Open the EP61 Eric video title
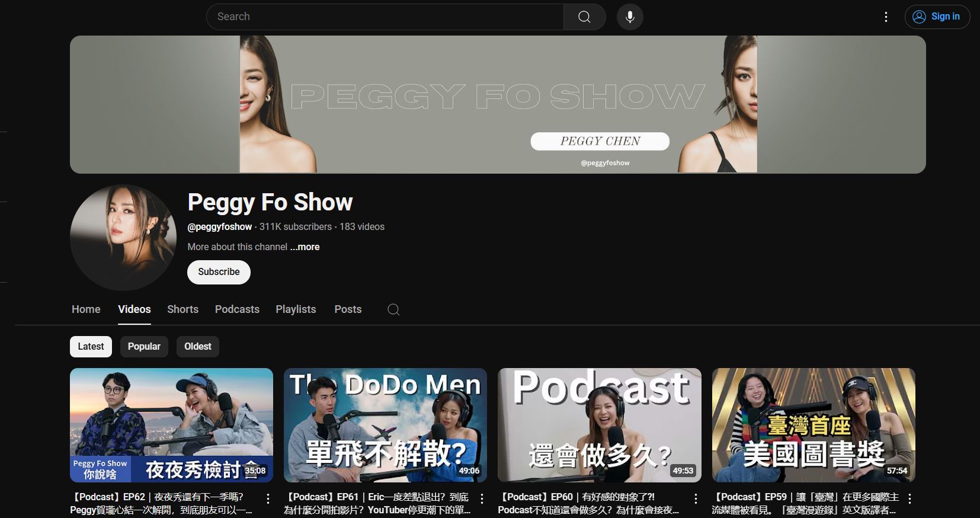Viewport: 980px width, 518px height. point(377,503)
